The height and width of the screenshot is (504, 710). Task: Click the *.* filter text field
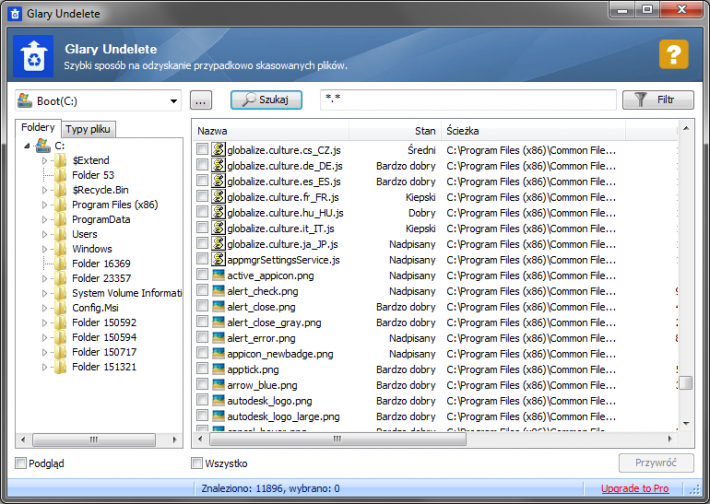pos(468,100)
